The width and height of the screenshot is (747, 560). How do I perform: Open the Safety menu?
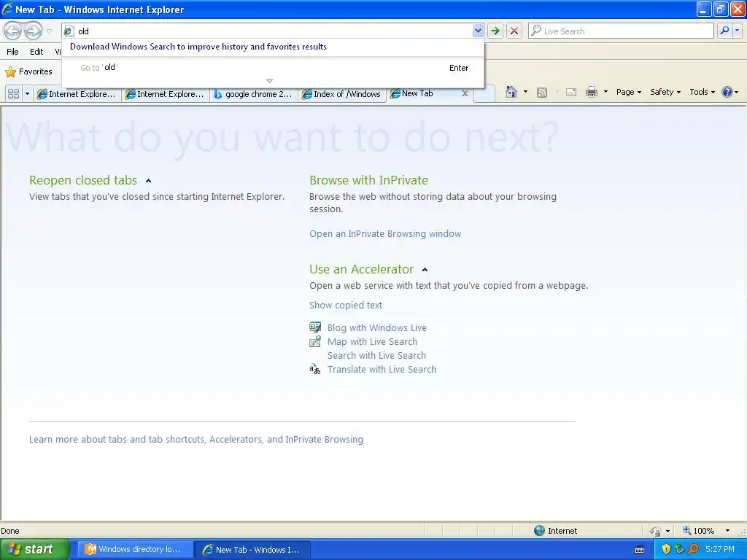(665, 92)
